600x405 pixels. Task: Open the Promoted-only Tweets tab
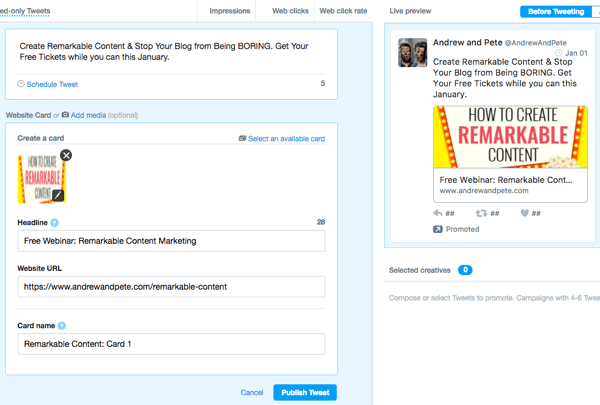(x=25, y=11)
